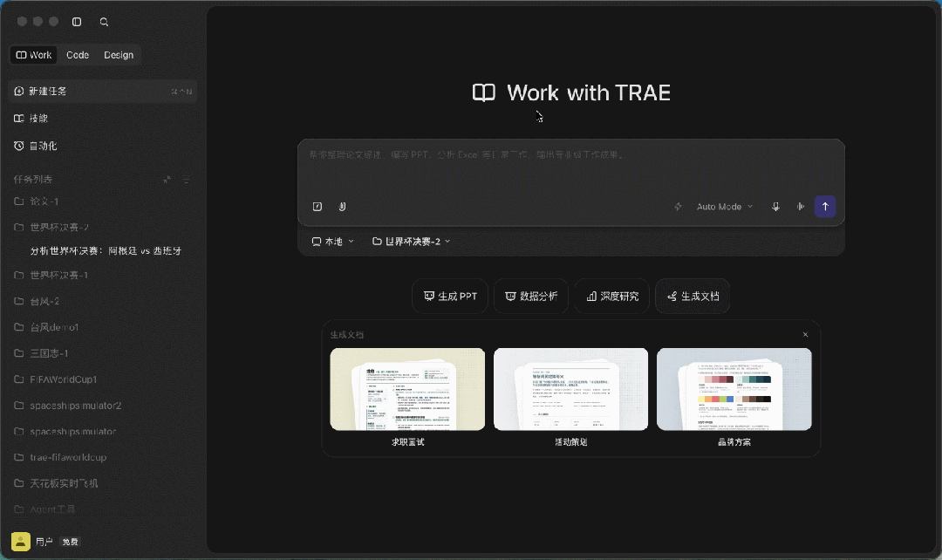942x560 pixels.
Task: Select the 天花板实时飞机 folder
Action: tap(103, 483)
